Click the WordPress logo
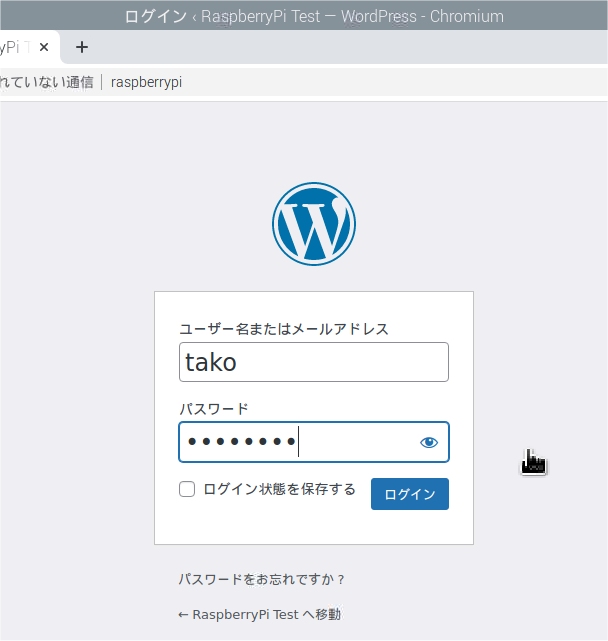This screenshot has width=608, height=641. point(314,224)
